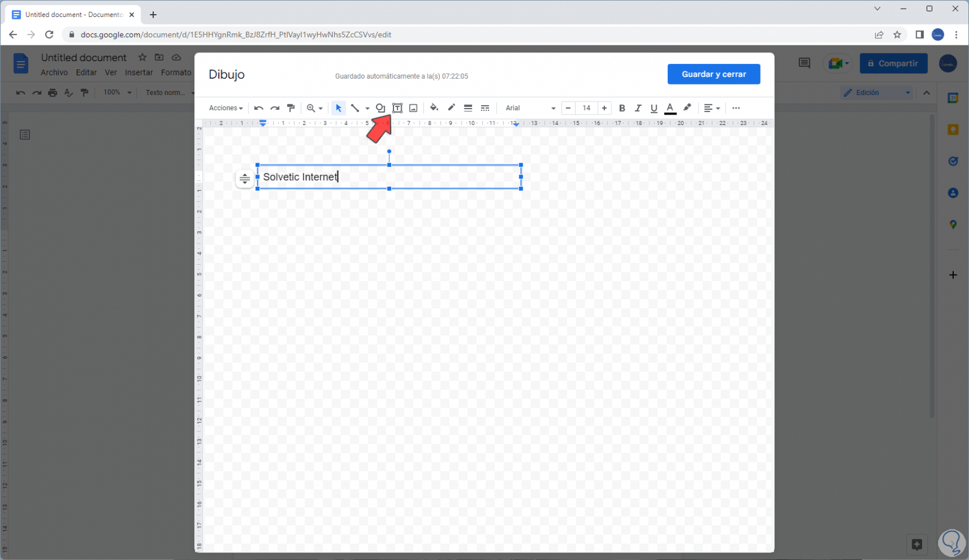Decrease the font size
Viewport: 969px width, 560px height.
(x=568, y=108)
